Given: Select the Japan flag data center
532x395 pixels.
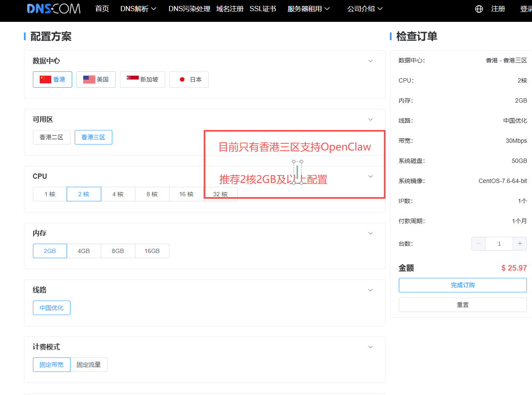Looking at the screenshot, I should [189, 80].
